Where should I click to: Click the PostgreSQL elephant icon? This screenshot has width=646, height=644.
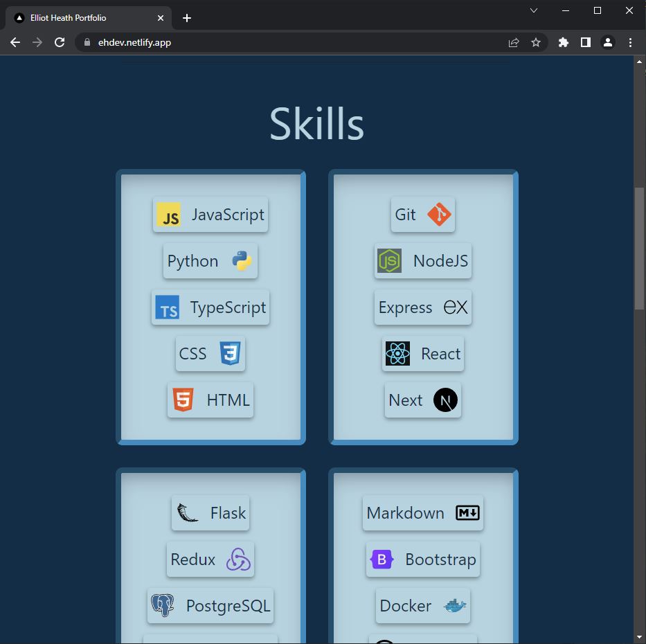click(164, 605)
